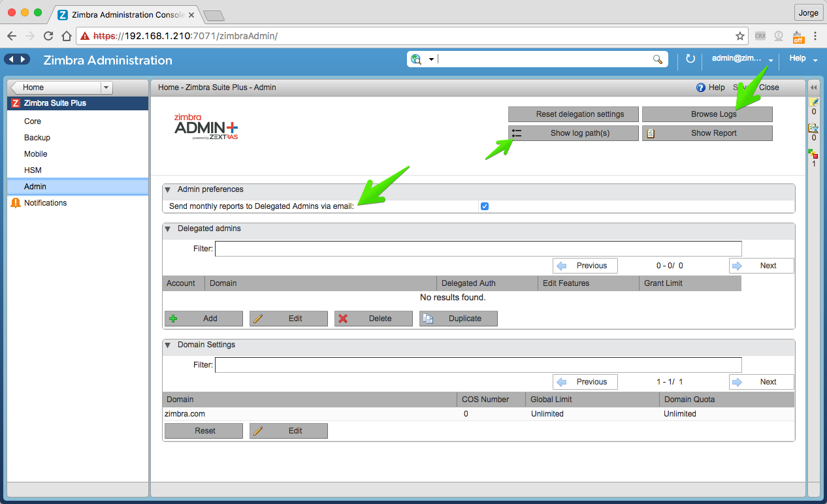
Task: Click Edit in Domain Settings
Action: (289, 431)
